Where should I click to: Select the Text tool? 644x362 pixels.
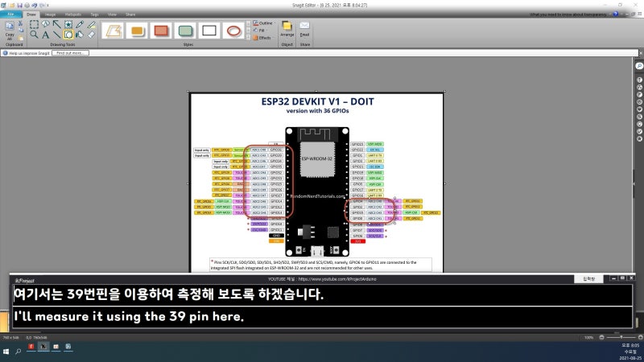click(46, 35)
